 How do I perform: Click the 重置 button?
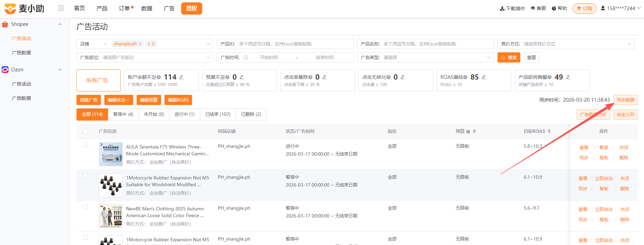point(532,57)
